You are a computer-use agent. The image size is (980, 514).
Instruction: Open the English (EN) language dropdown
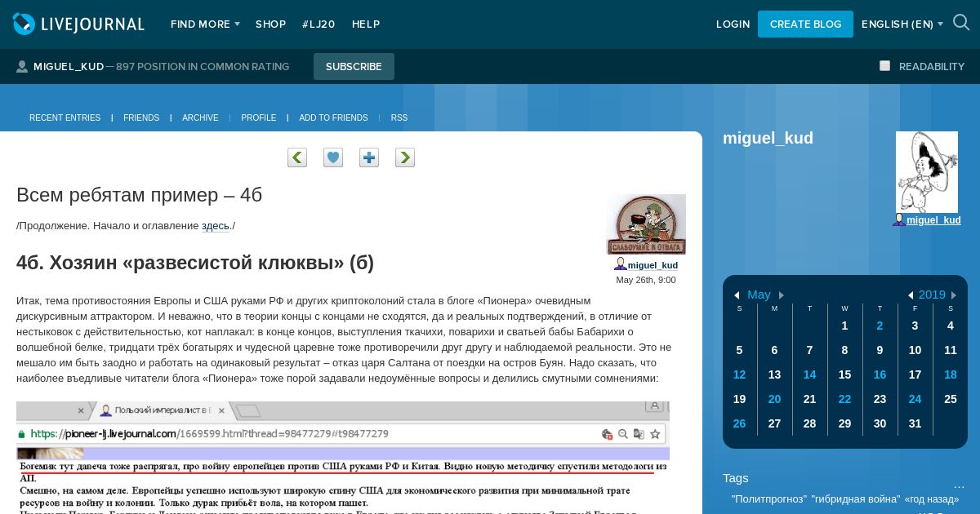(x=902, y=24)
